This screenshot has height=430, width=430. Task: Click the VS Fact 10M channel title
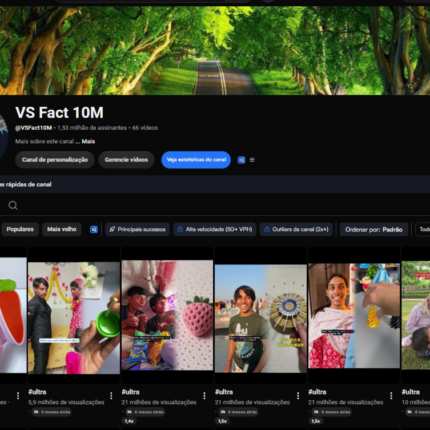[x=59, y=113]
